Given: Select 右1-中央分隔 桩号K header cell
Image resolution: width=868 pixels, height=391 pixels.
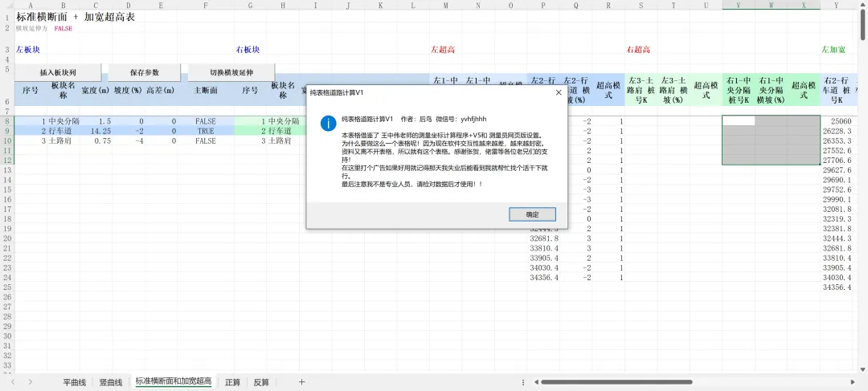Looking at the screenshot, I should point(739,90).
